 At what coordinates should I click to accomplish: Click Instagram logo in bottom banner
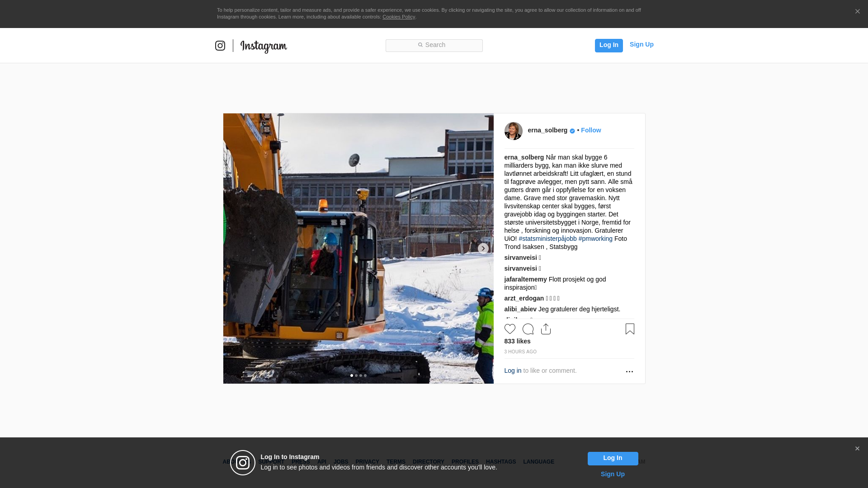(243, 463)
